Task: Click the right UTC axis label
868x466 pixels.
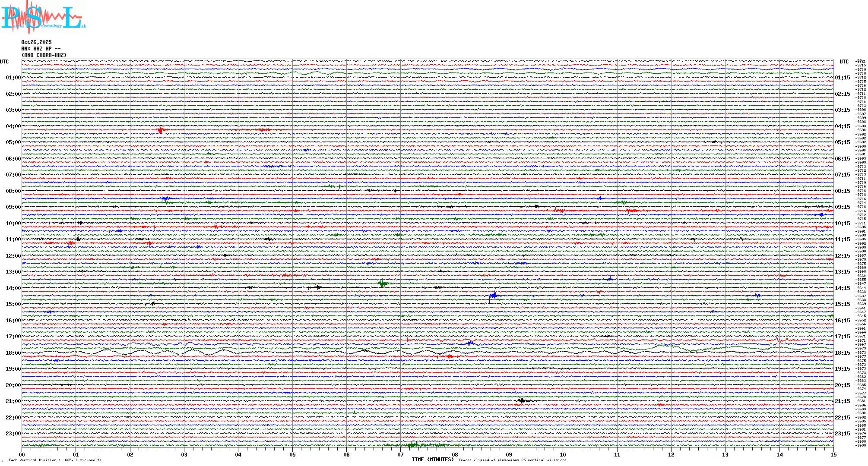Action: click(x=844, y=62)
